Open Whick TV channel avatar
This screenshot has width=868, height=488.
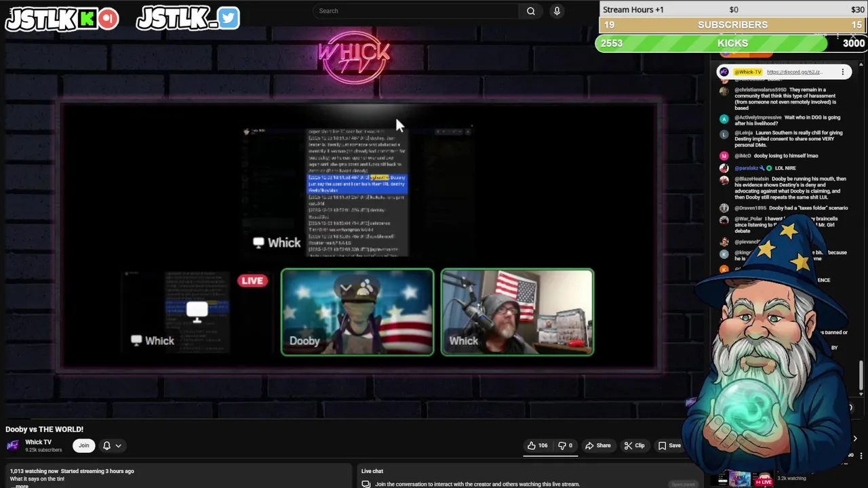[13, 445]
